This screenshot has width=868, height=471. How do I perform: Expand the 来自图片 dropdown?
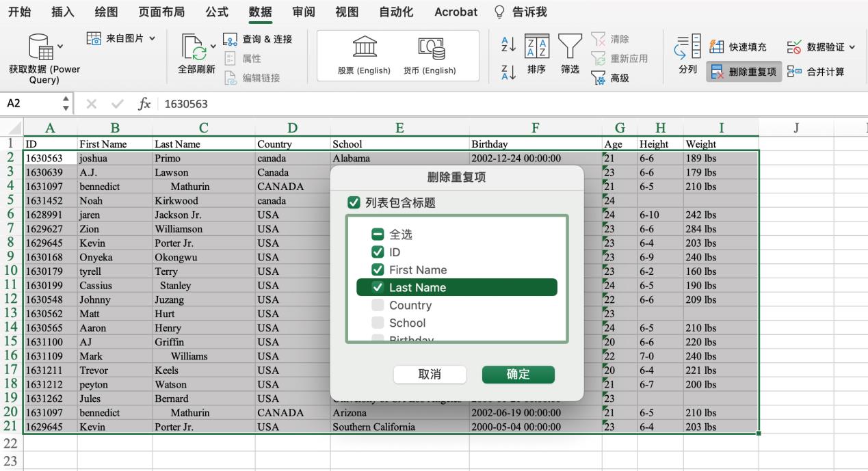pos(152,39)
